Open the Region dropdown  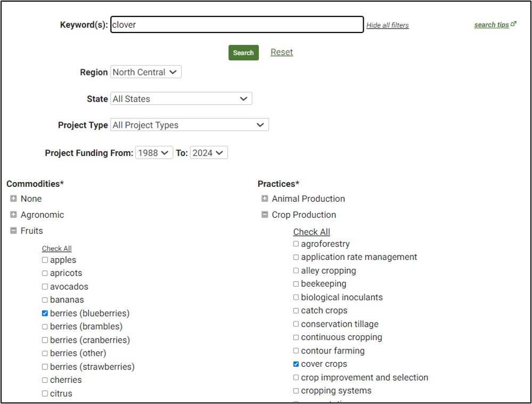[x=146, y=72]
